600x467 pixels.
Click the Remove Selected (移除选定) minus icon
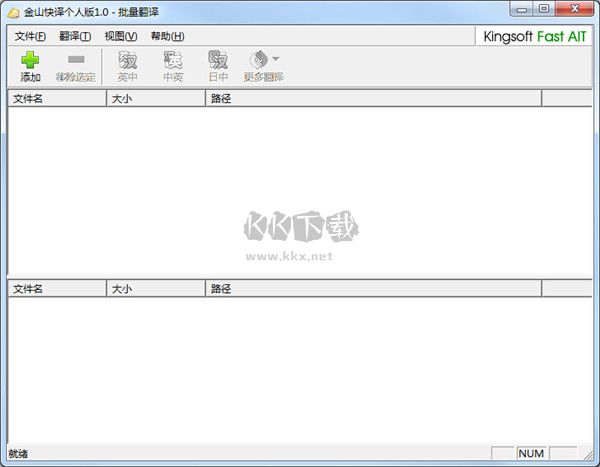point(76,59)
